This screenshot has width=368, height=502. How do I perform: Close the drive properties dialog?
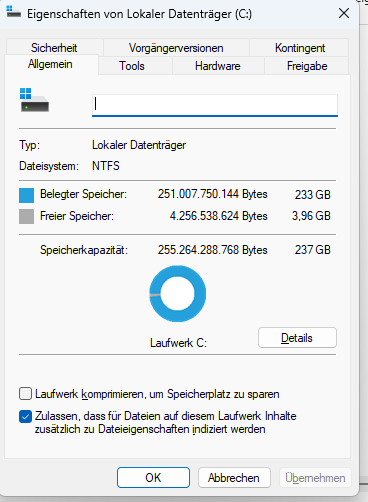tap(344, 13)
